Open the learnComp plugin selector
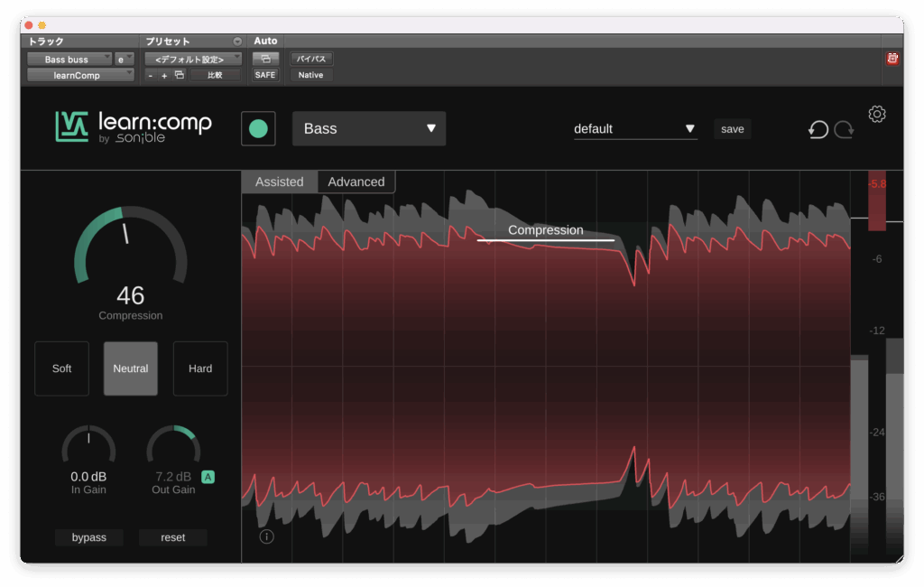924x587 pixels. pyautogui.click(x=80, y=75)
